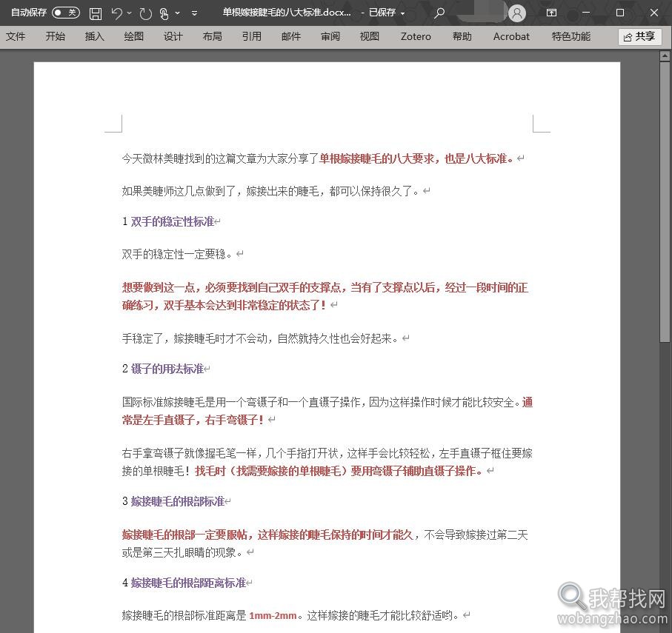672x633 pixels.
Task: Click the Save floppy disk icon
Action: pos(96,13)
